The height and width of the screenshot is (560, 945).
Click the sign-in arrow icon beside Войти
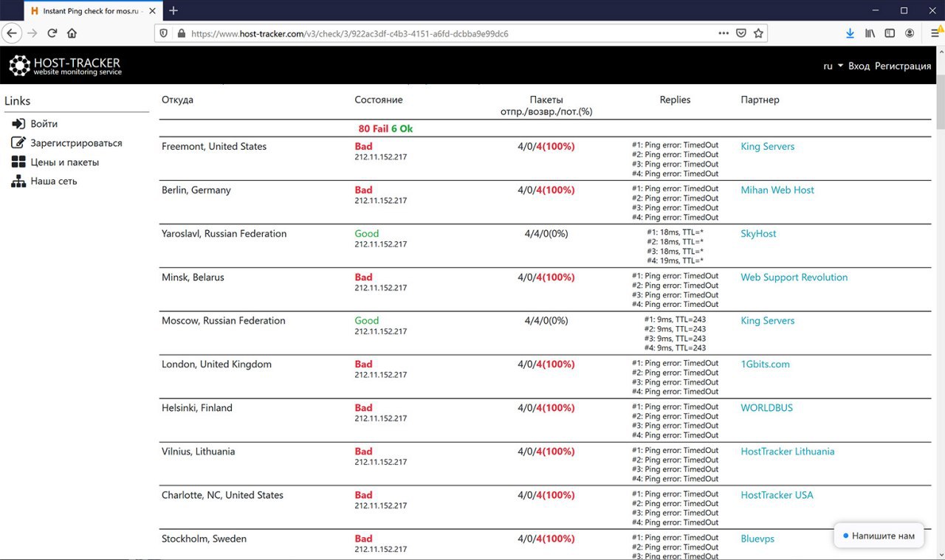(18, 124)
